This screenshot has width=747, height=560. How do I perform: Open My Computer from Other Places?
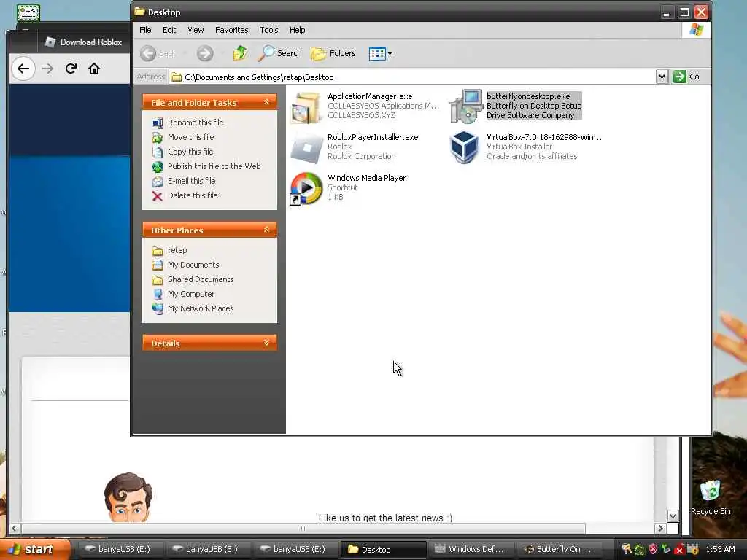191,295
